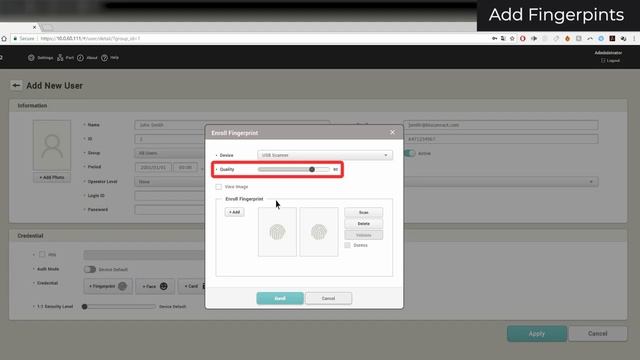
Task: Click the Logout link
Action: point(611,60)
